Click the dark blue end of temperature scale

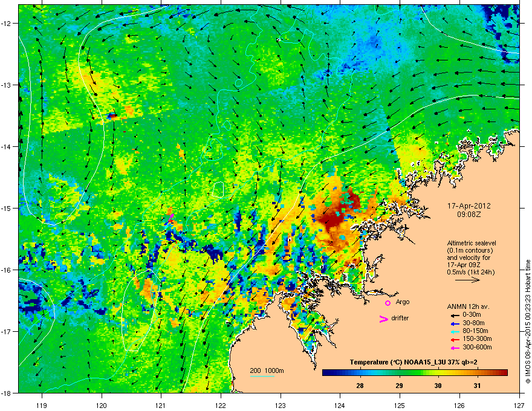(326, 373)
